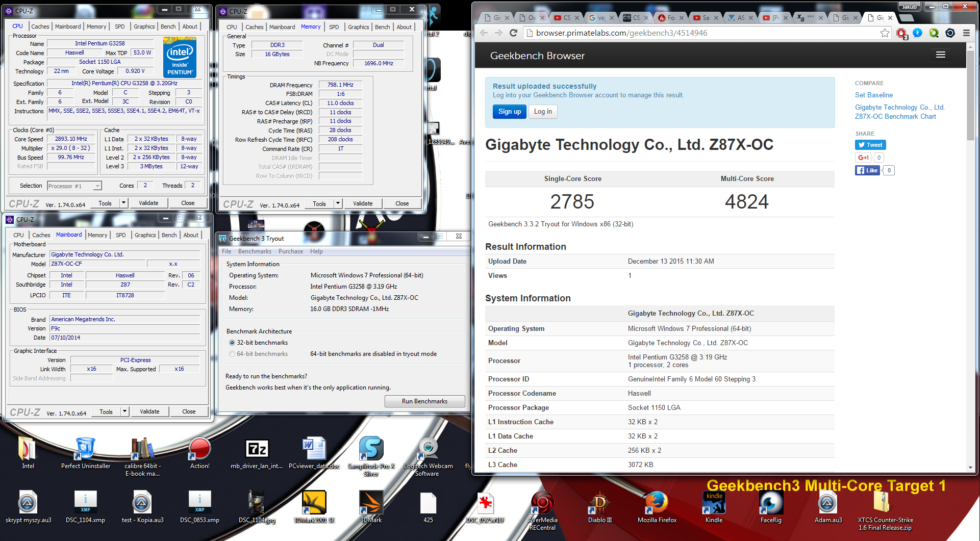Go back in Chrome browser

pyautogui.click(x=484, y=33)
